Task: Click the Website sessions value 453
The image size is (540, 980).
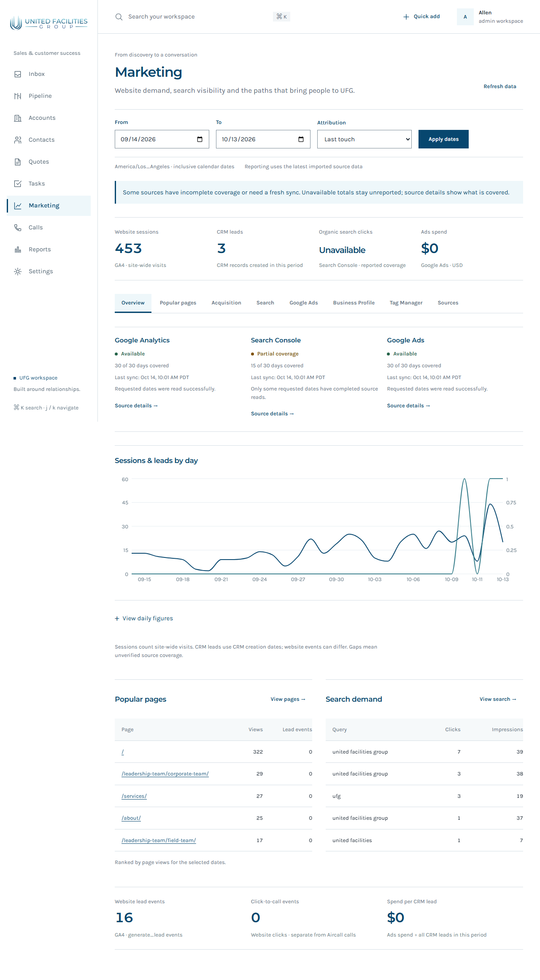Action: [128, 248]
